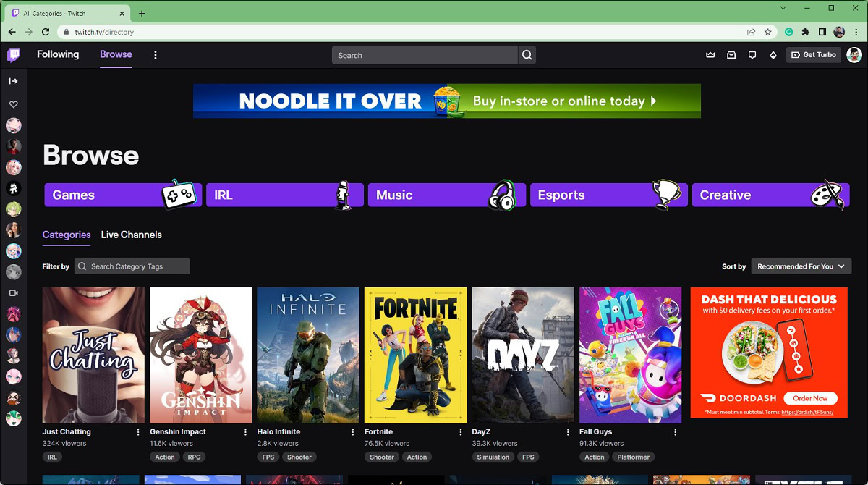Click the followed channels heart icon
Image resolution: width=868 pixels, height=485 pixels.
(x=14, y=105)
